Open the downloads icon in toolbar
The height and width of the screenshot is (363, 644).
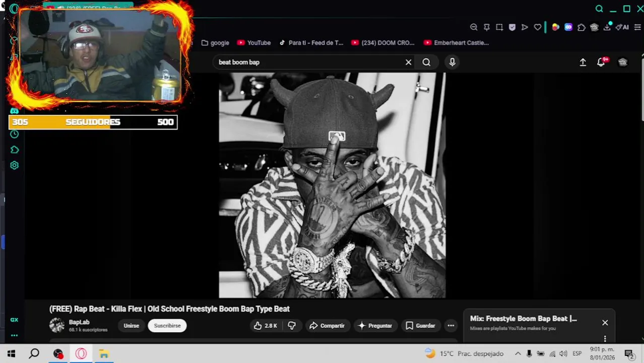pos(607,27)
